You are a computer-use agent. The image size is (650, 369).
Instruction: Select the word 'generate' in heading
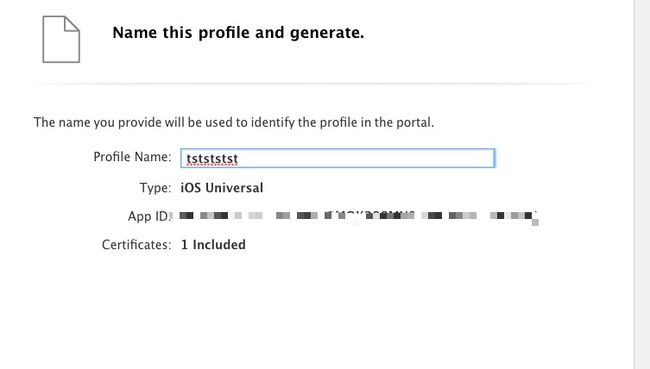325,33
